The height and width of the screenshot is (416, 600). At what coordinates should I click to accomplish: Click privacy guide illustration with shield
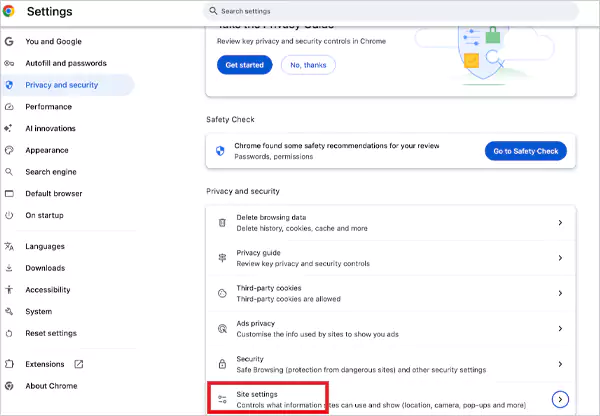tap(485, 55)
